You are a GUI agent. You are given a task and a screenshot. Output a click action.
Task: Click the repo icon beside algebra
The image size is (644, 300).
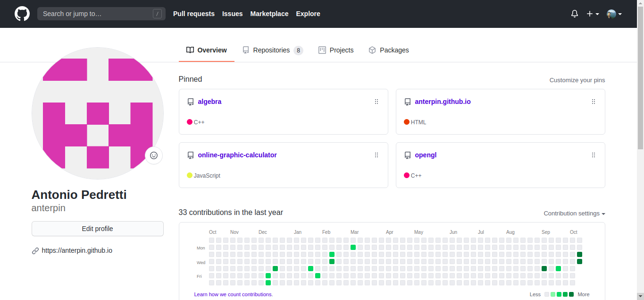(191, 102)
